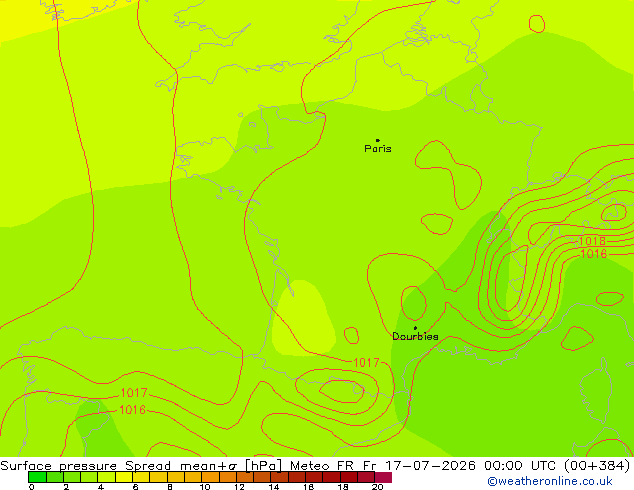Click legend scale number 10
Image resolution: width=634 pixels, height=490 pixels.
point(205,487)
